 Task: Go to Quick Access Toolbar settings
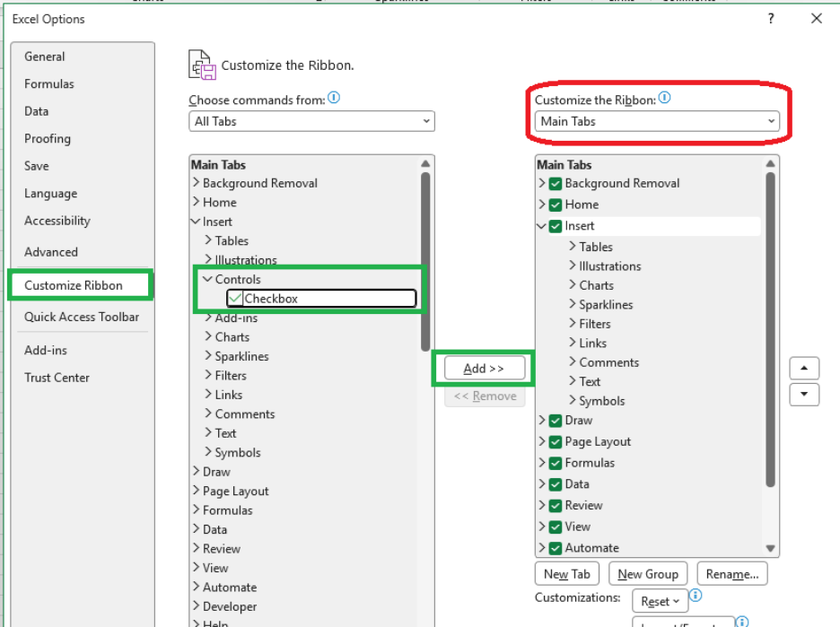(x=82, y=317)
